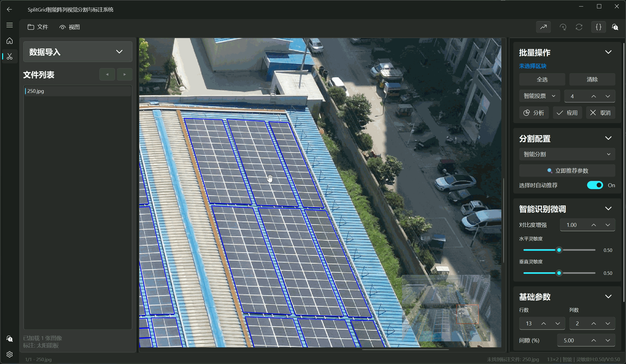
Task: Open the 智能投票 dropdown
Action: [539, 96]
